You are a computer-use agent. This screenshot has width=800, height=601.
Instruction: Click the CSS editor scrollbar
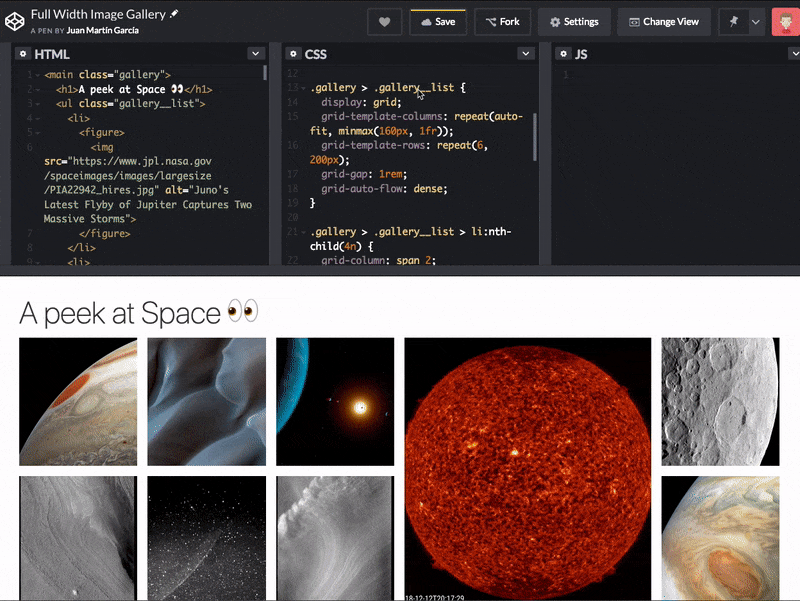535,137
